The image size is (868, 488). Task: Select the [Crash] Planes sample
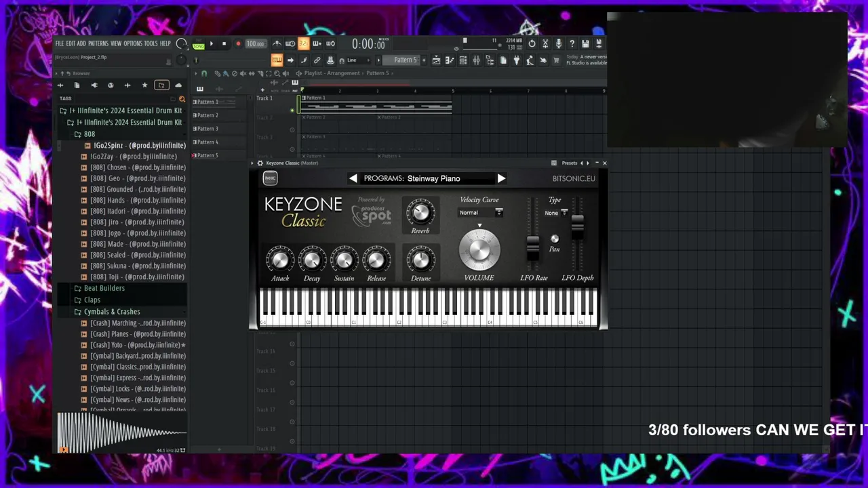pyautogui.click(x=133, y=333)
